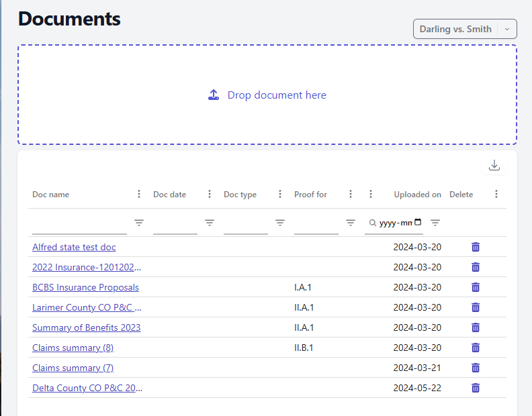Open the Summary of Benefits 2023 link

click(x=86, y=327)
